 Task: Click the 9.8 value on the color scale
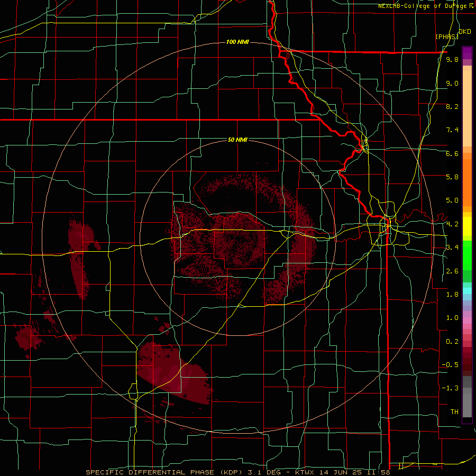coord(452,59)
